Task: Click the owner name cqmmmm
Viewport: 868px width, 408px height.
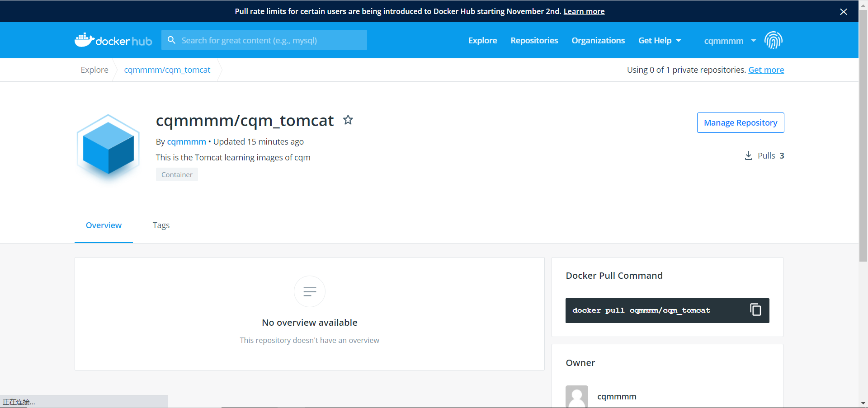Action: [x=617, y=396]
